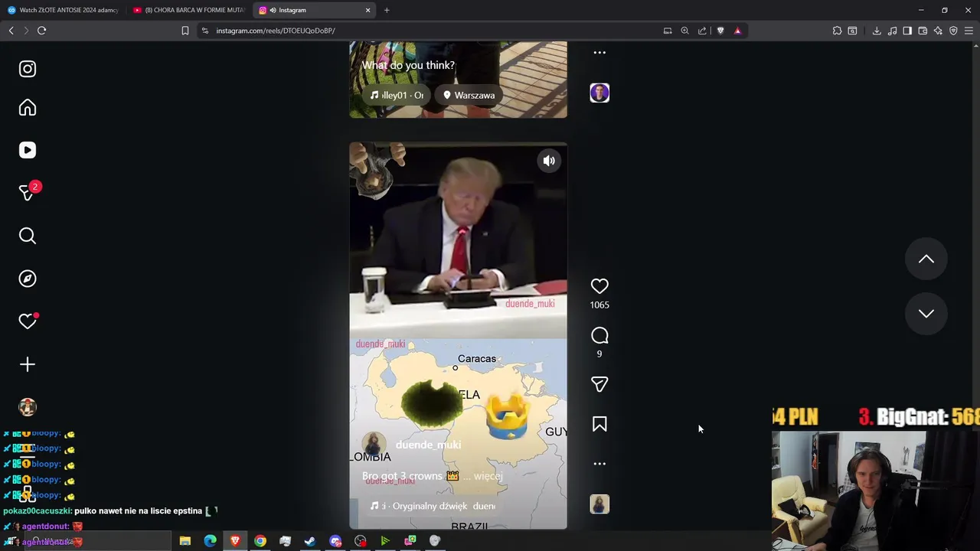
Task: Open File Explorer from taskbar
Action: click(185, 541)
